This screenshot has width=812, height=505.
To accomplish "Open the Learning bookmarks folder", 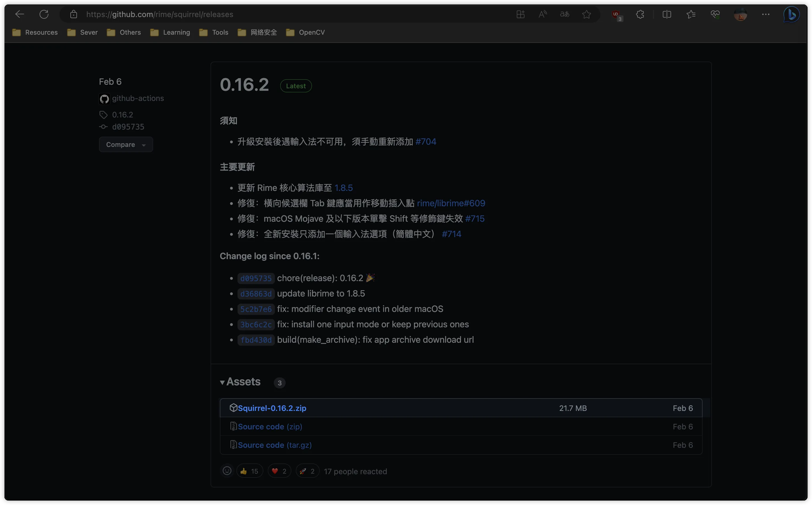I will pyautogui.click(x=170, y=32).
